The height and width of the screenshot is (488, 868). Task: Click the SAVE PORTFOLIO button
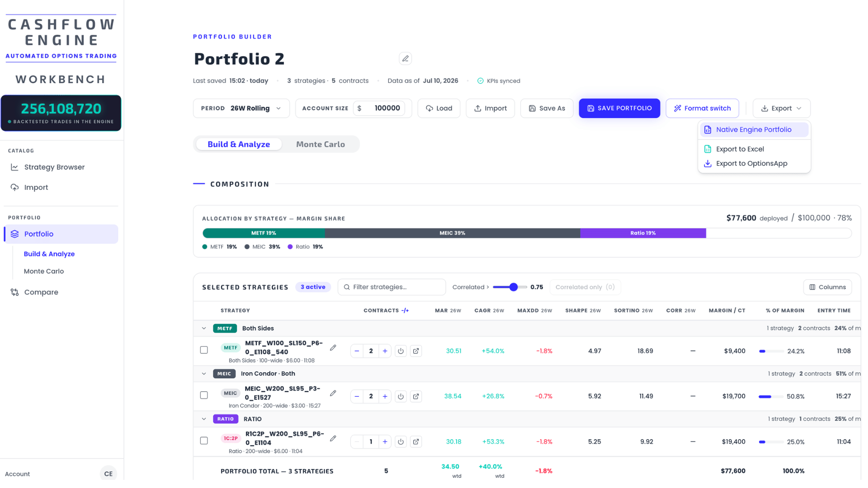pyautogui.click(x=619, y=108)
